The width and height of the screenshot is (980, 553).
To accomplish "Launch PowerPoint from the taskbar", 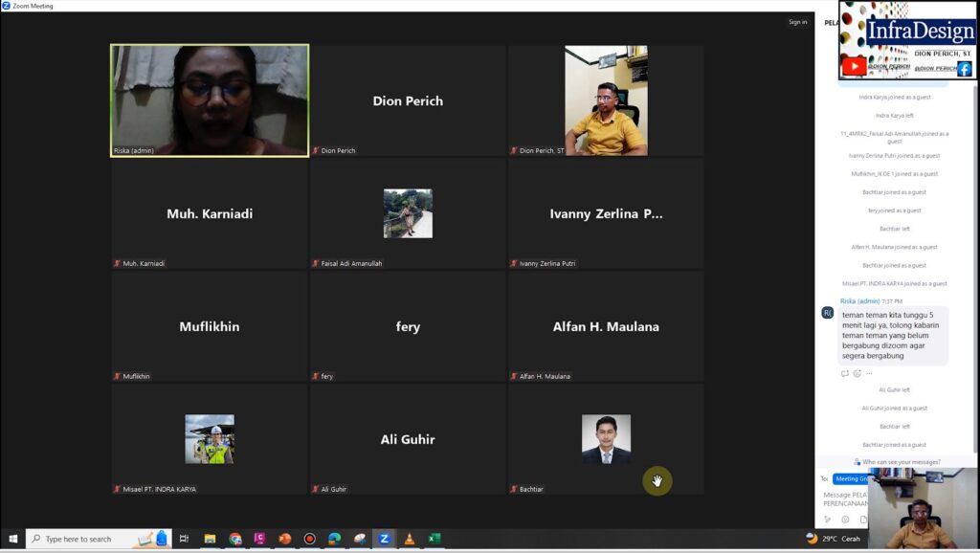I will point(284,539).
